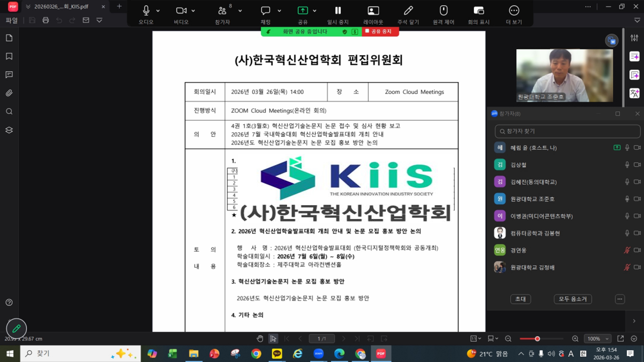
Task: Toggle video for 이병권(미디어콘텐츠학부)
Action: tap(637, 216)
